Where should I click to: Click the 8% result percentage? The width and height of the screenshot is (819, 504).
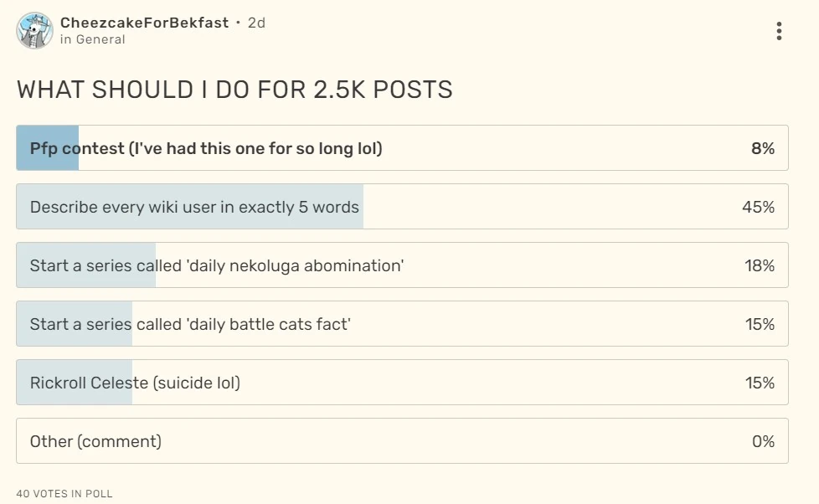coord(765,147)
